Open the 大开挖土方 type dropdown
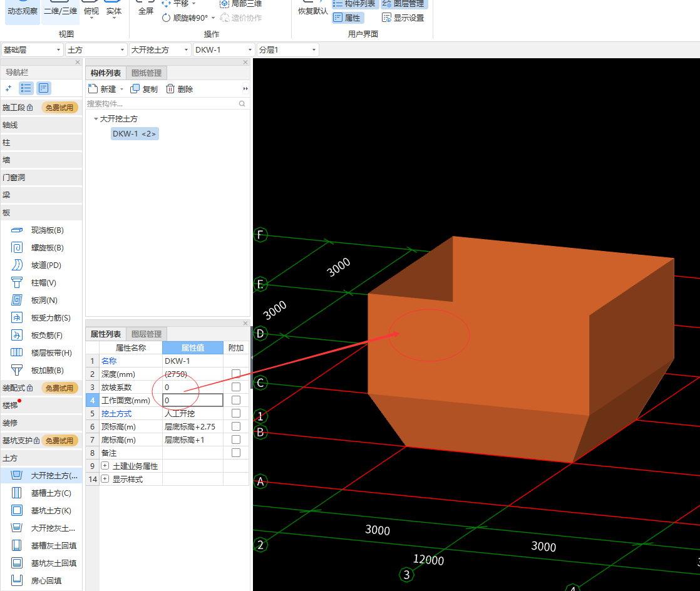 click(160, 50)
